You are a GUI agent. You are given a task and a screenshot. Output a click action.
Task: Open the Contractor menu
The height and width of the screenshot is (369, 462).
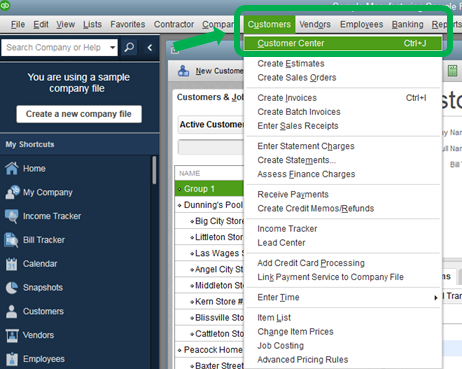(174, 24)
